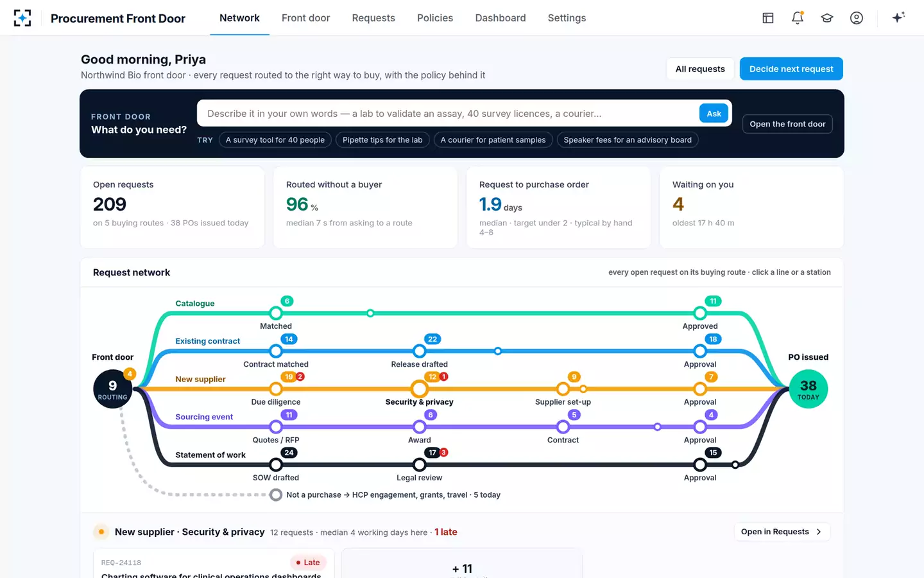This screenshot has width=924, height=578.
Task: Click the Procurement Front Door logo icon
Action: (22, 18)
